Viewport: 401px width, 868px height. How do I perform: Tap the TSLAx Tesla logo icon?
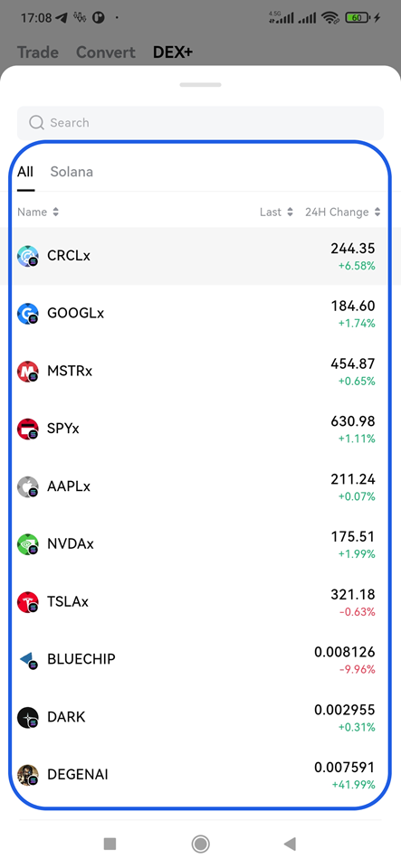[x=28, y=602]
